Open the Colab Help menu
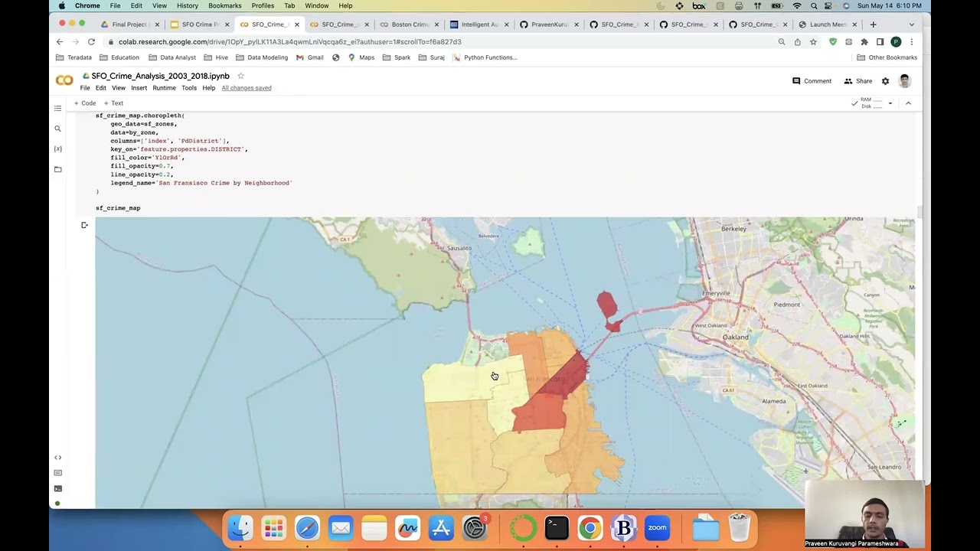This screenshot has width=980, height=551. click(x=209, y=88)
